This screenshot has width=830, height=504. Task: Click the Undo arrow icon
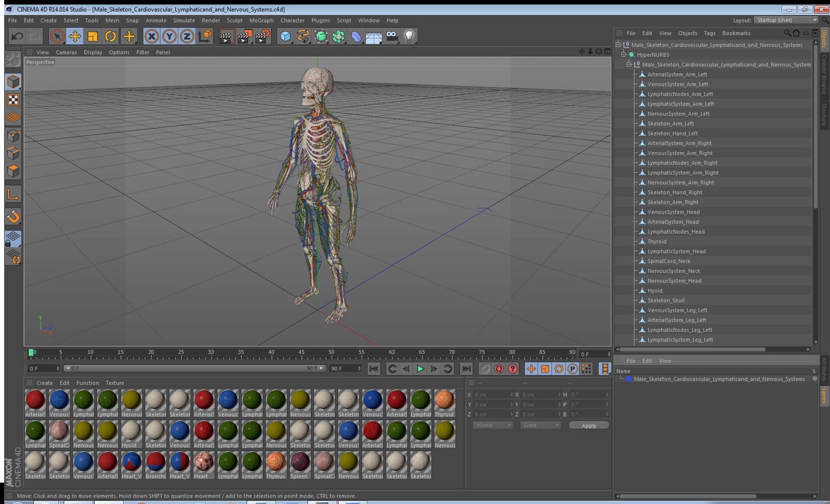tap(17, 36)
